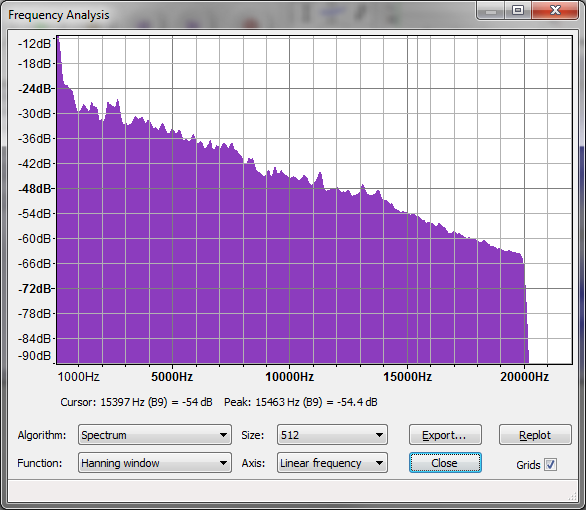This screenshot has width=586, height=510.
Task: Click the arrow of the Hanning window combo
Action: pos(223,463)
